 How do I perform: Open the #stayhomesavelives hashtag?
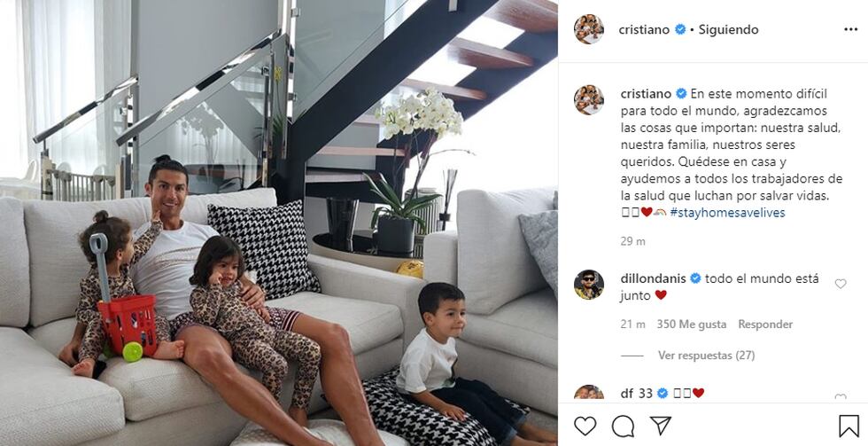(727, 212)
